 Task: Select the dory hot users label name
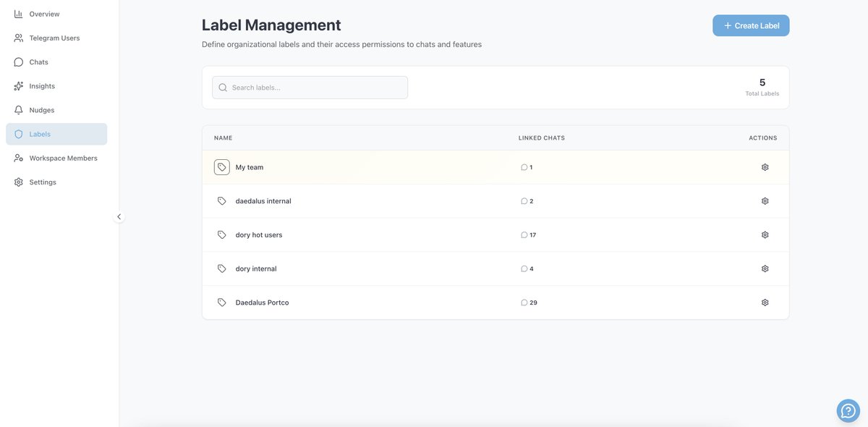click(259, 234)
